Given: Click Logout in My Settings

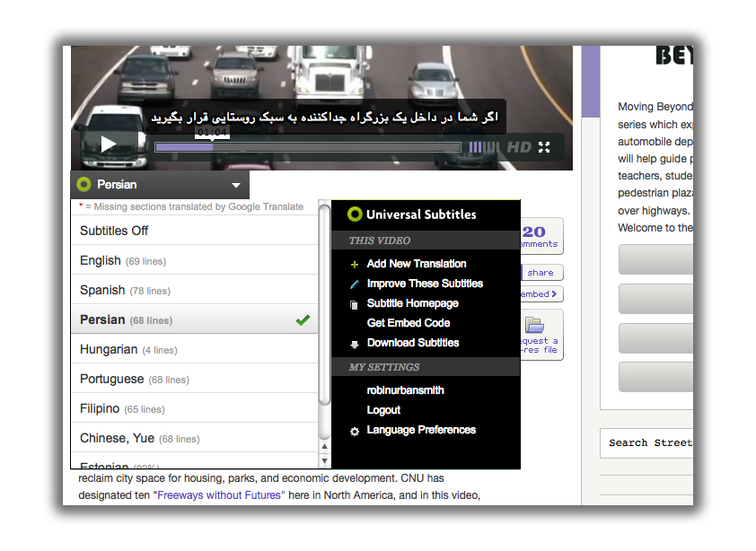Looking at the screenshot, I should click(383, 410).
